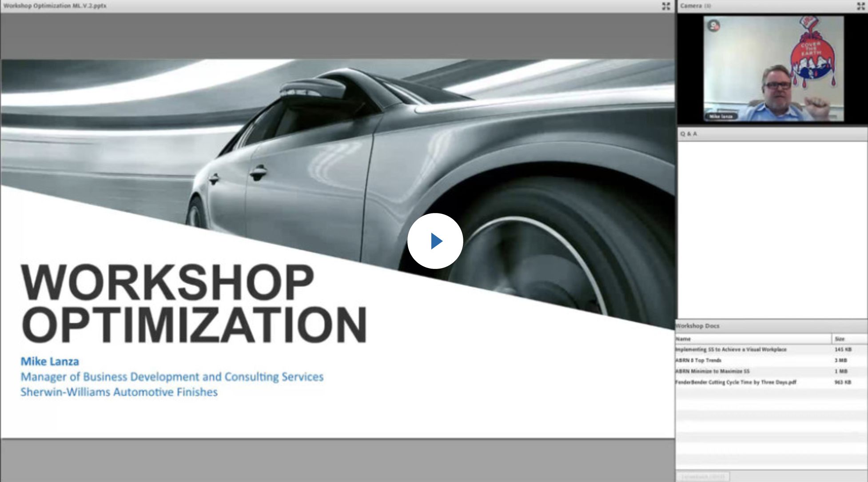Click the Sherwin-Williams Automotive Finishes line
Image resolution: width=868 pixels, height=482 pixels.
click(x=119, y=392)
